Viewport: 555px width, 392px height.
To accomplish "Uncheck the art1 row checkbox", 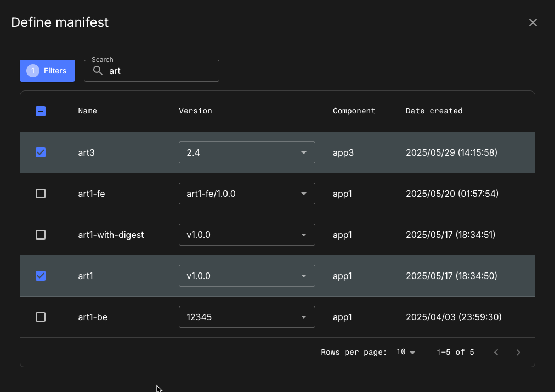I will pos(41,276).
